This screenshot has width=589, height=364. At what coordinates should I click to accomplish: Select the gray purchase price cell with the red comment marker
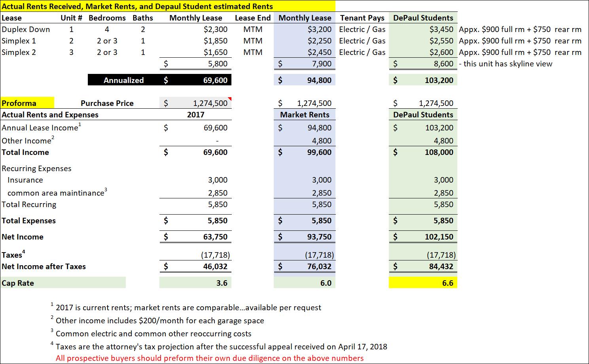click(195, 103)
